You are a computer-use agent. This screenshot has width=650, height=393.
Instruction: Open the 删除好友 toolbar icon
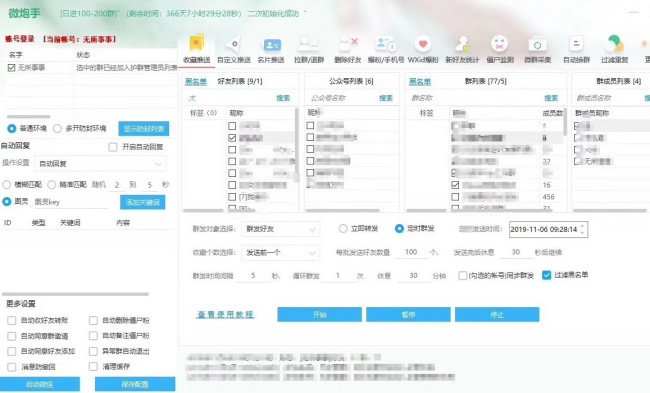[x=348, y=43]
